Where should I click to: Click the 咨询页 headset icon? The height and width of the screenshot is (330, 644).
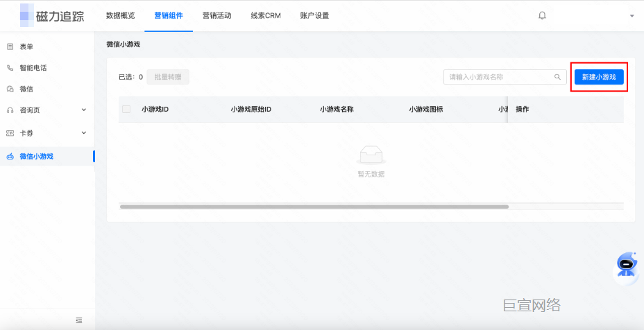(x=10, y=110)
